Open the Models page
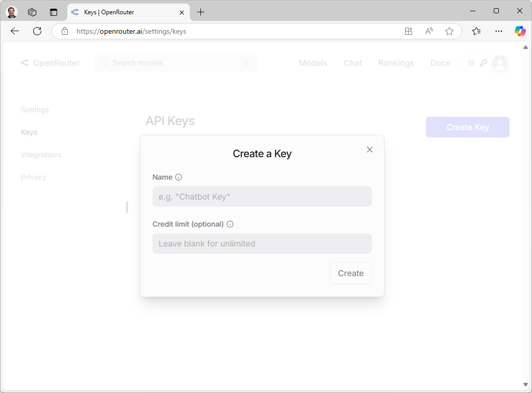This screenshot has width=532, height=393. click(313, 63)
